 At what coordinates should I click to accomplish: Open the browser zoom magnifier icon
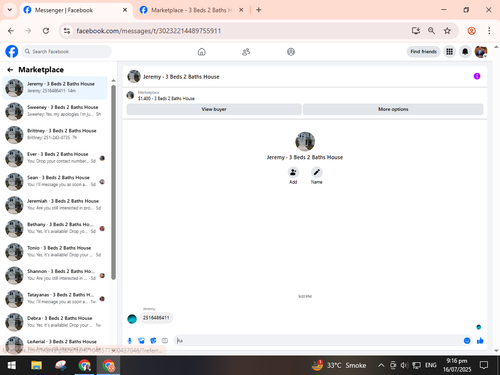pos(431,31)
